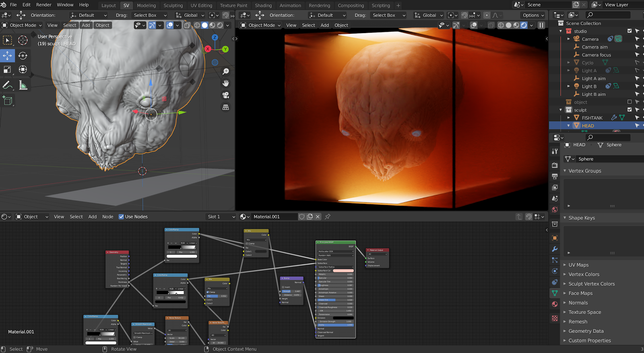Open the View Layer properties tab
Image resolution: width=644 pixels, height=353 pixels.
point(555,187)
